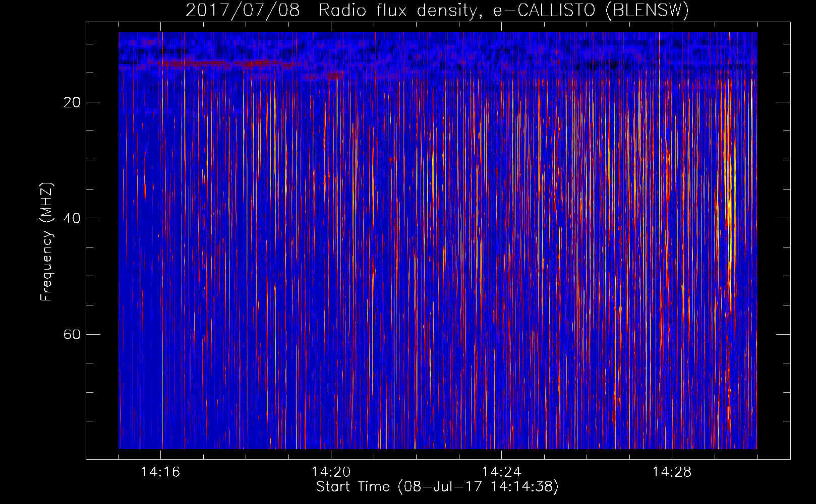Click the 40 frequency tick label

[72, 218]
